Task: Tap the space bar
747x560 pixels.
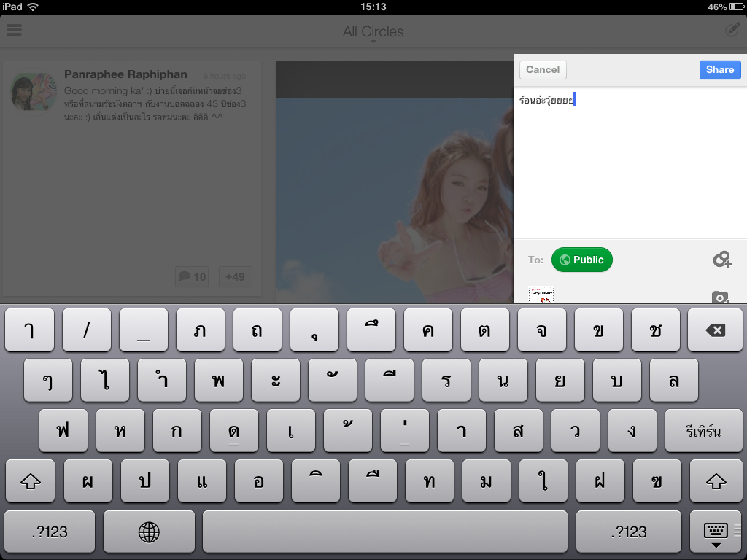Action: 385,532
